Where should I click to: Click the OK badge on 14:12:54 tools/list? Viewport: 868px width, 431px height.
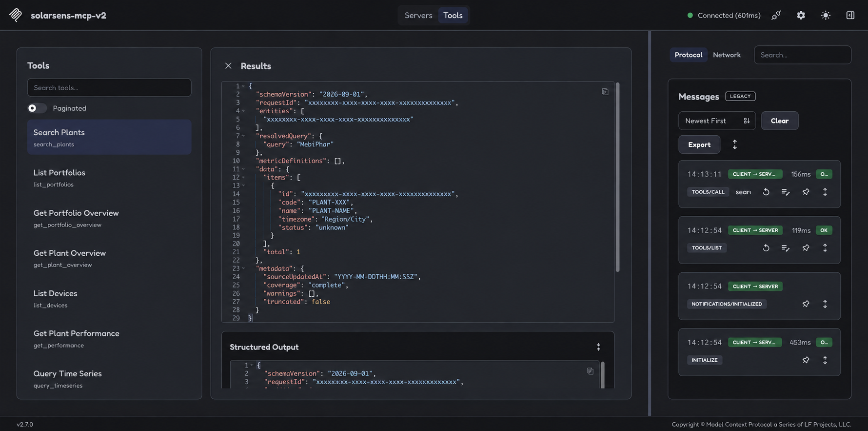[824, 230]
